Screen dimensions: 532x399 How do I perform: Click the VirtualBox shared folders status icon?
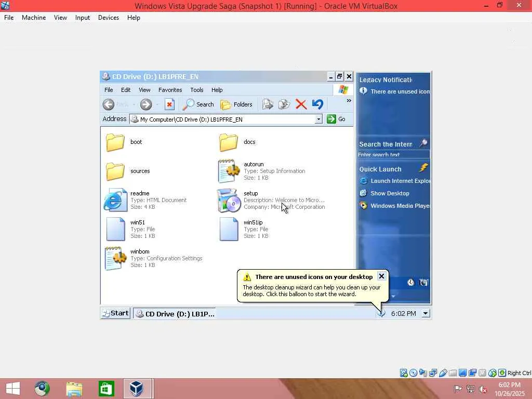click(x=453, y=373)
